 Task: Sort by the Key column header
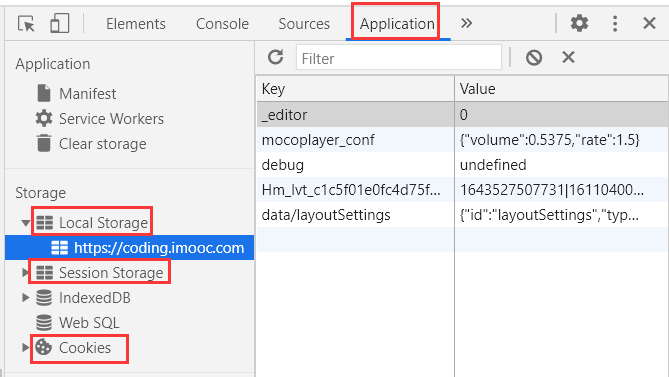[x=355, y=89]
